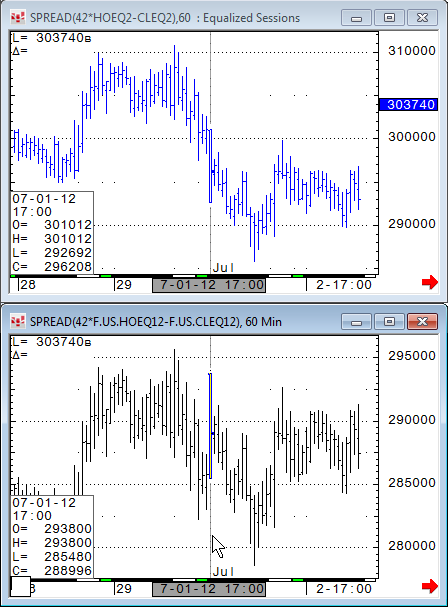The image size is (448, 607).
Task: Minimize the 60 Min spread chart window
Action: click(x=356, y=322)
